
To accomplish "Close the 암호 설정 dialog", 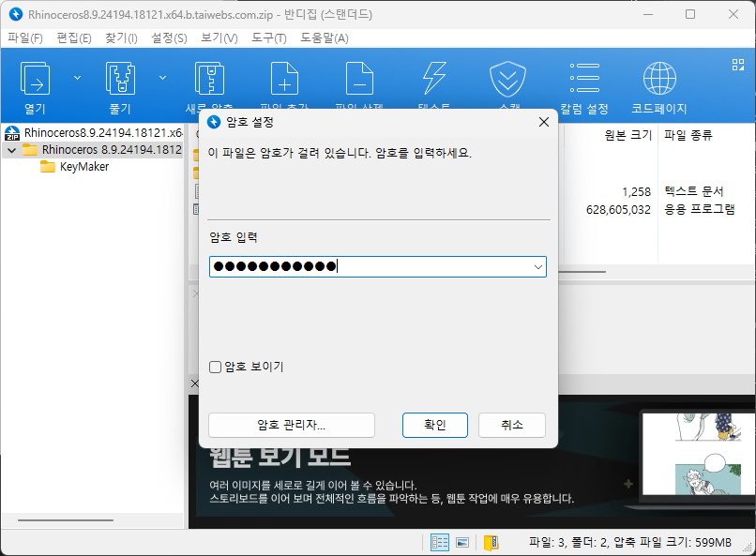I will point(544,122).
